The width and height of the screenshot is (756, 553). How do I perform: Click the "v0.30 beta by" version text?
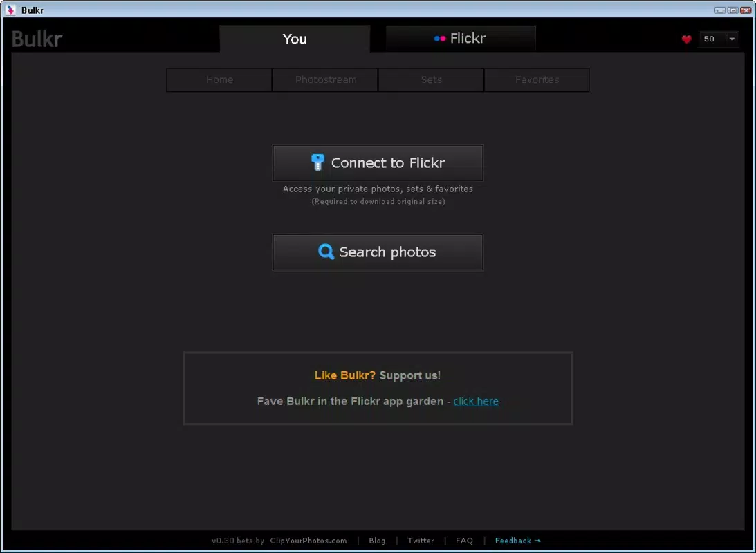238,541
